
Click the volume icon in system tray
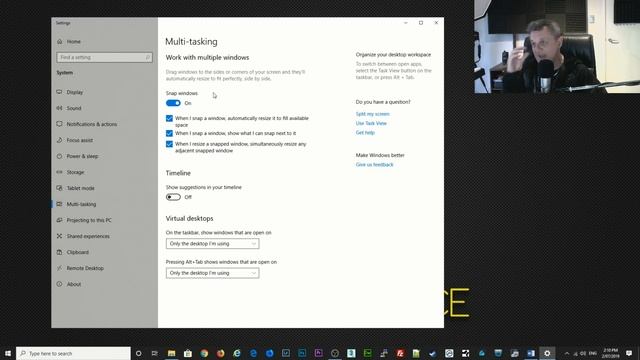pyautogui.click(x=583, y=353)
